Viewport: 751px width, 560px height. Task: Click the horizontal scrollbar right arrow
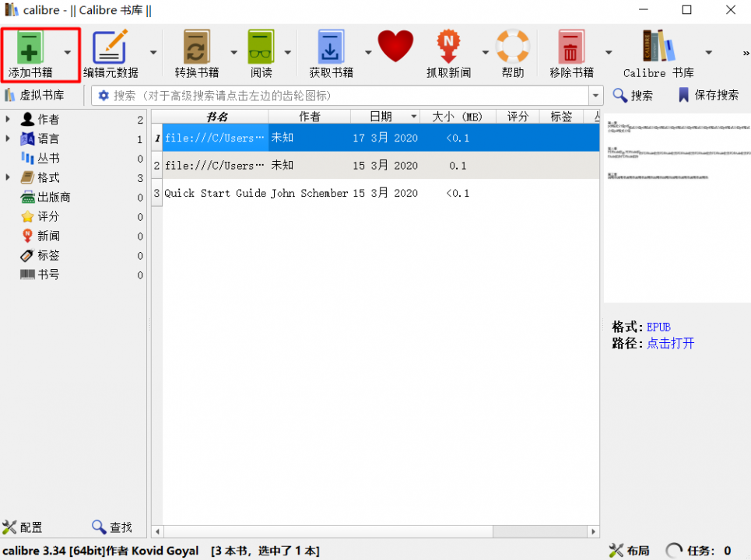594,531
